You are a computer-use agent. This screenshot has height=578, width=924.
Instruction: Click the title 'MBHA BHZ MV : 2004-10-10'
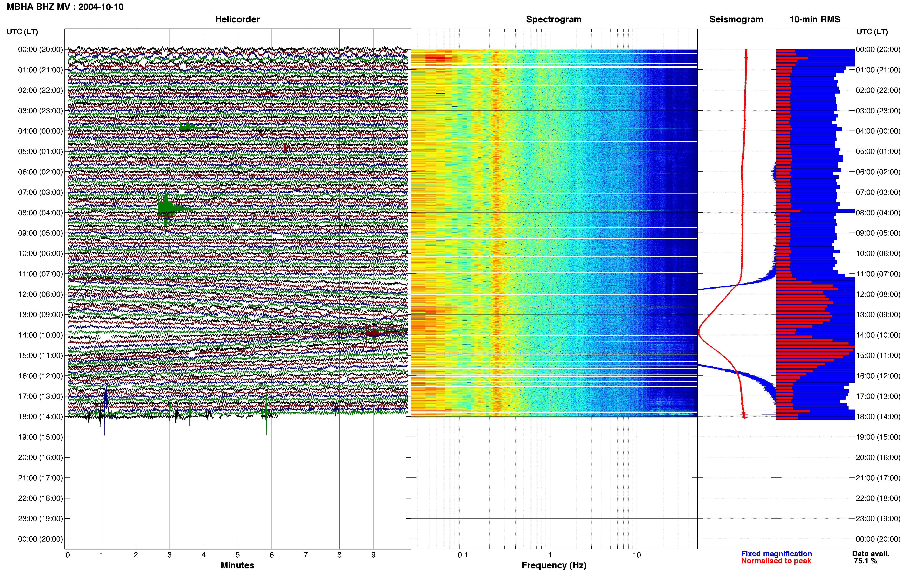65,7
